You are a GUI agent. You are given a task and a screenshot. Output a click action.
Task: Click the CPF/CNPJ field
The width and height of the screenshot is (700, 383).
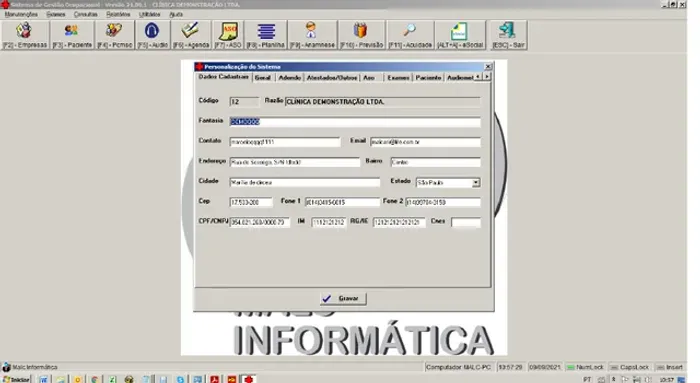pyautogui.click(x=259, y=222)
